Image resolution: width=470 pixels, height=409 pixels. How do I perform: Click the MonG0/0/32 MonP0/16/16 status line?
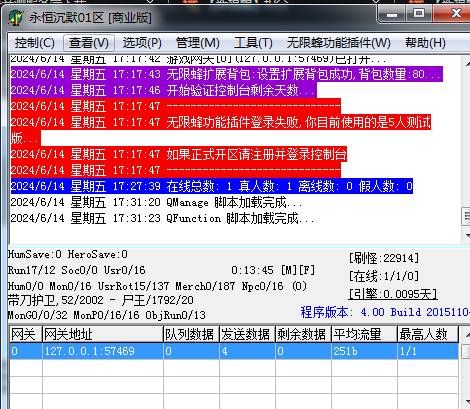106,315
